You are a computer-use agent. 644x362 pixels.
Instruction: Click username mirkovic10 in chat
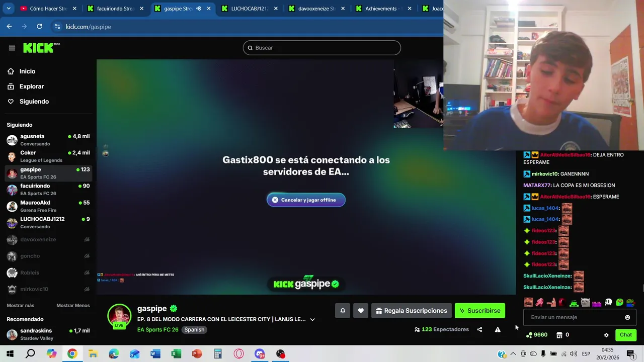(x=545, y=174)
